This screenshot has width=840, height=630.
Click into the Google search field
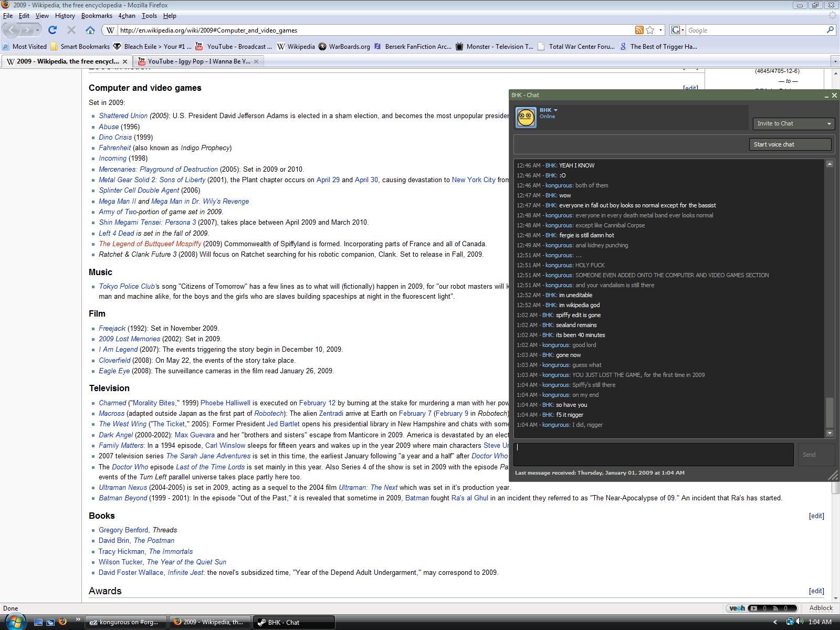coord(755,30)
